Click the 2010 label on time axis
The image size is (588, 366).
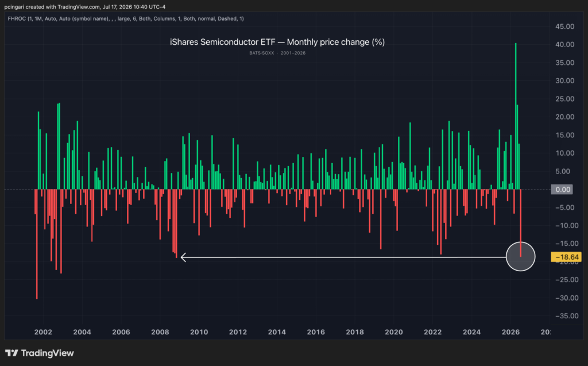pos(199,332)
